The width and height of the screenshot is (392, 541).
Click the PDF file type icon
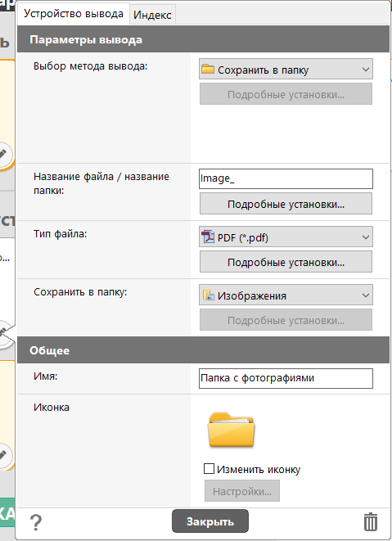208,237
